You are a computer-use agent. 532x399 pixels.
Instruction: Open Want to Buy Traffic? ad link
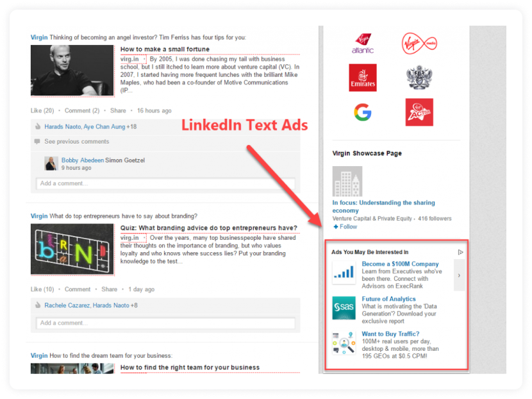[390, 334]
